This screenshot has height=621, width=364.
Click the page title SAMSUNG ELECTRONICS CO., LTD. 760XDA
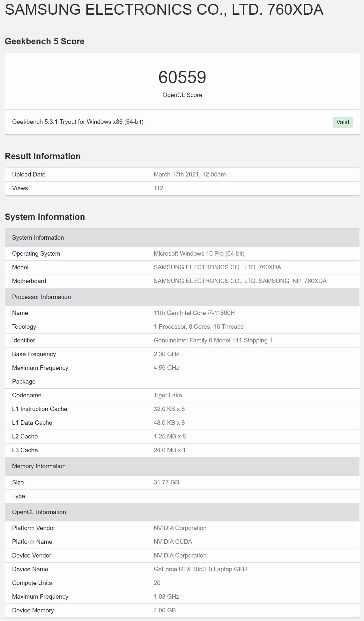164,9
